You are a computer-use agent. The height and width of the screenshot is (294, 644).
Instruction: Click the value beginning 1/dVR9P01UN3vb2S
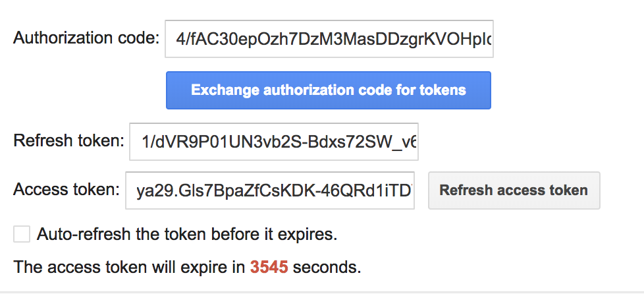click(279, 142)
